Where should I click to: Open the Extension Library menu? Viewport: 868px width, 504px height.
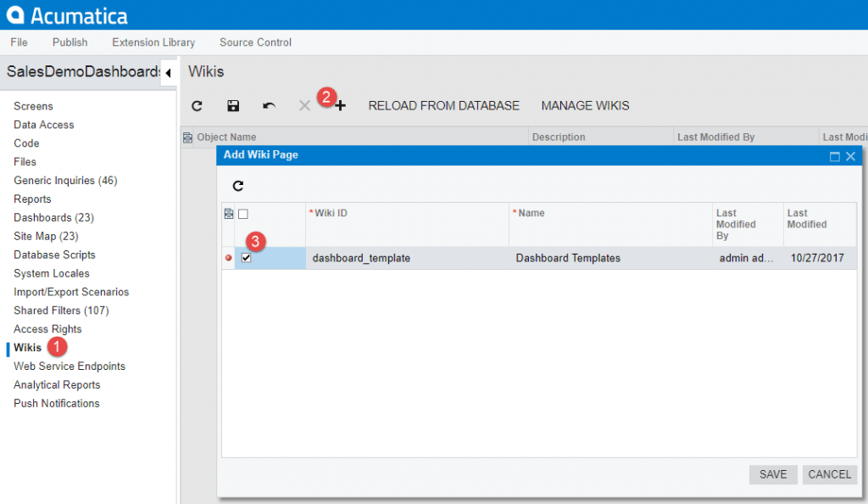[153, 42]
